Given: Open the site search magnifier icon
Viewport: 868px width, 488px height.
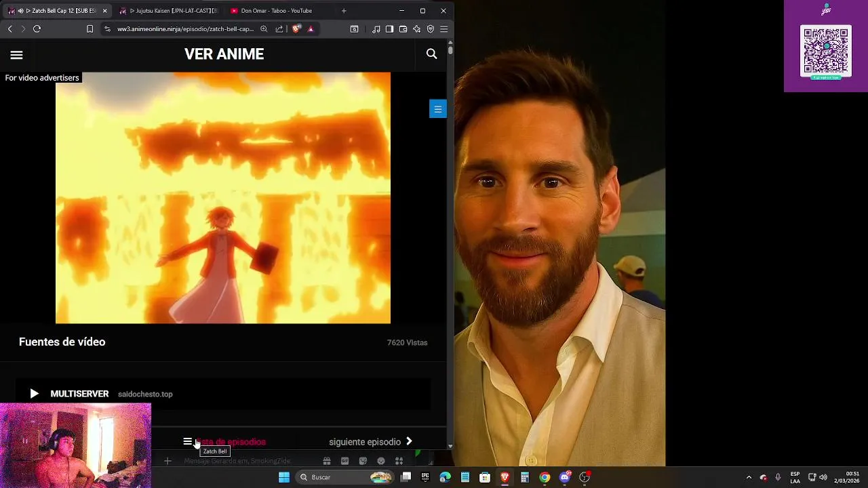Looking at the screenshot, I should [x=431, y=54].
